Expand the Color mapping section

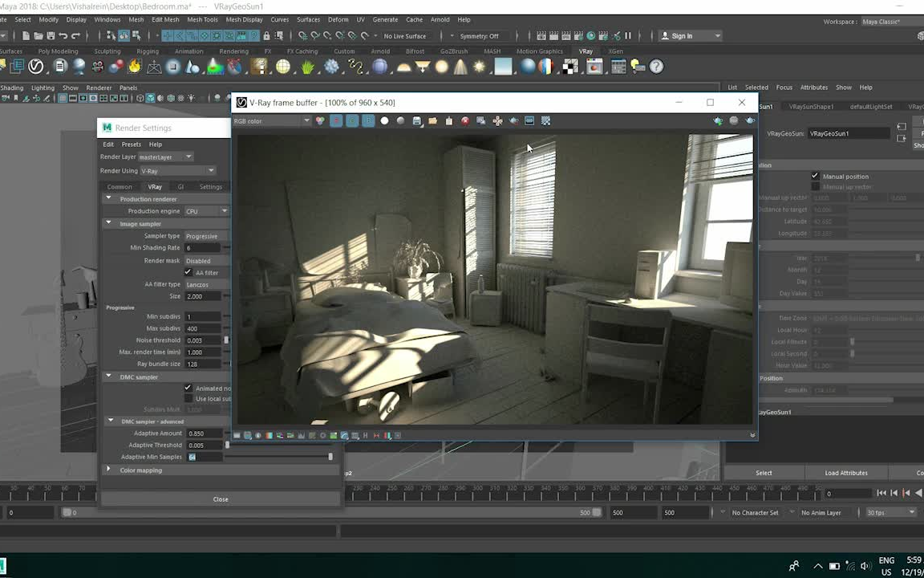108,470
